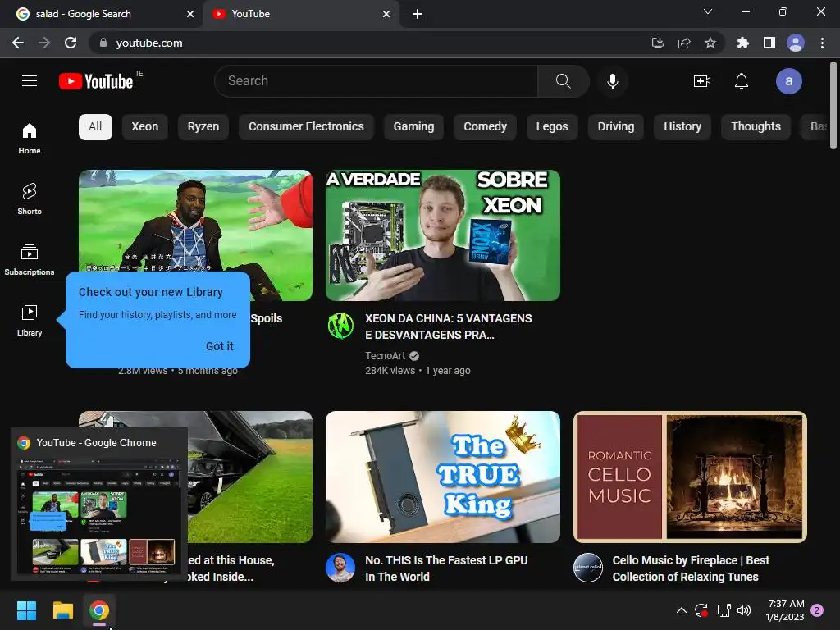Image resolution: width=840 pixels, height=630 pixels.
Task: Reload the page
Action: click(71, 43)
